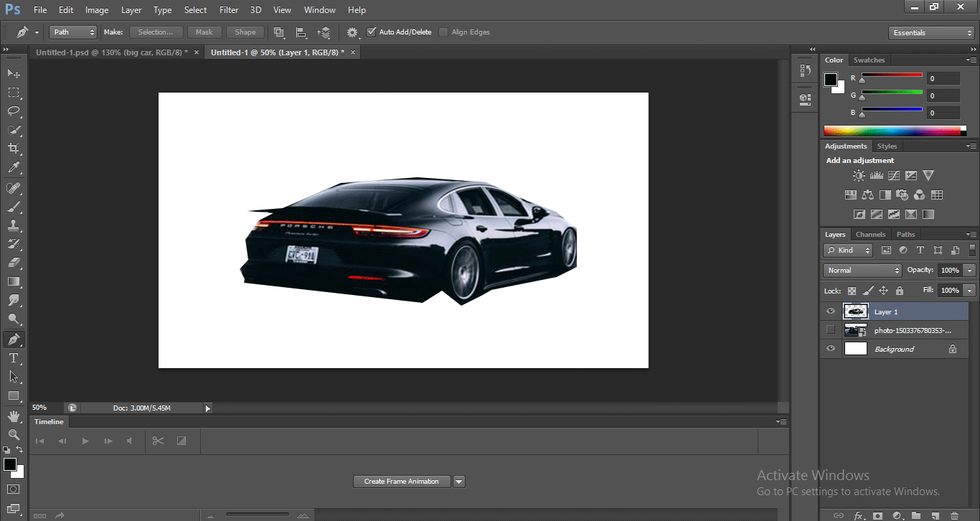The width and height of the screenshot is (980, 521).
Task: Select the Zoom tool
Action: [14, 434]
